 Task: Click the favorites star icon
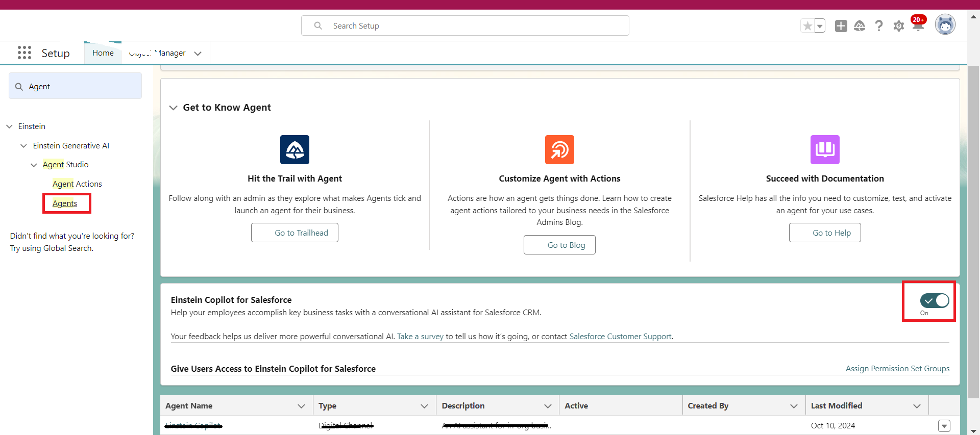[807, 26]
